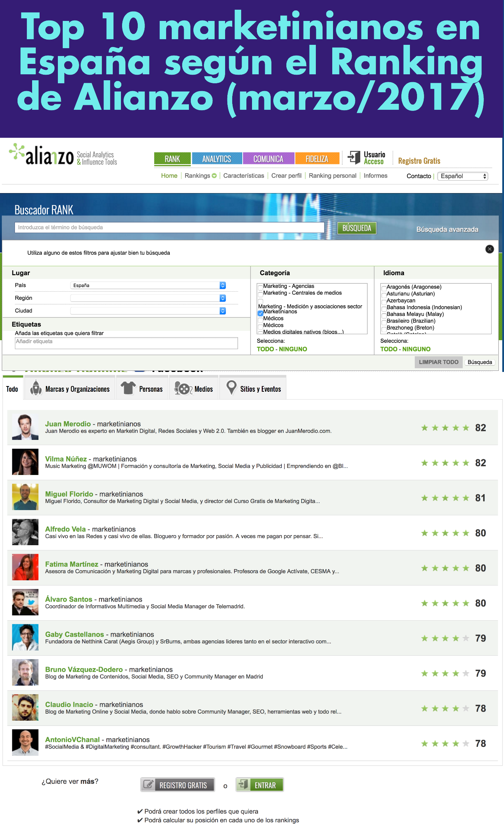Click the Alianzo logo

[63, 155]
